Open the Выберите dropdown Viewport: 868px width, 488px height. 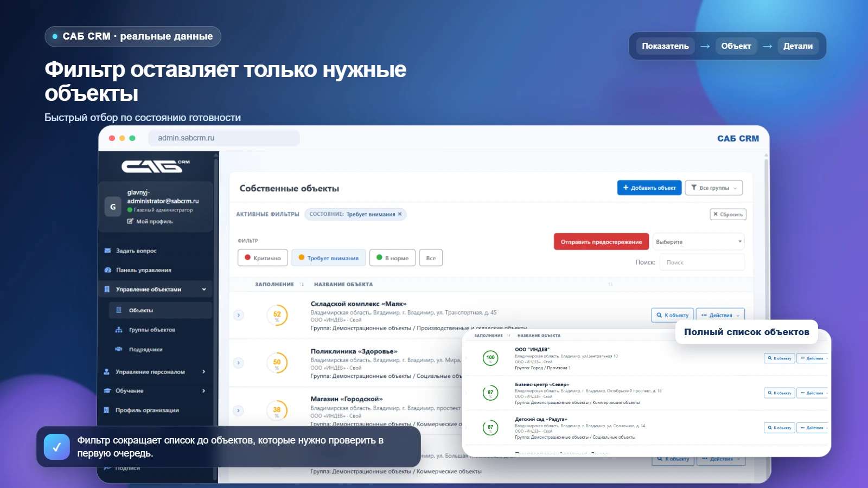[x=698, y=242]
